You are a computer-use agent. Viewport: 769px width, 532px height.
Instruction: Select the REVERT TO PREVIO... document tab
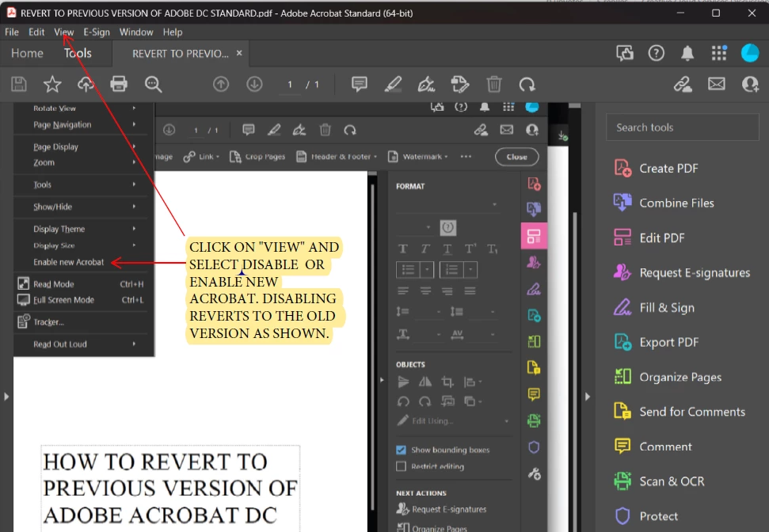180,54
